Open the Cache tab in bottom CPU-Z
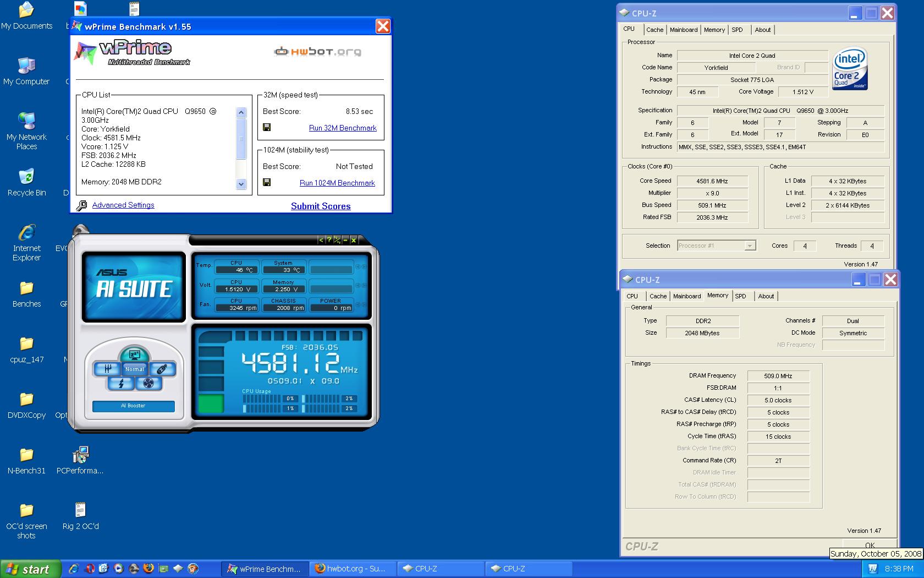This screenshot has height=578, width=924. 658,296
